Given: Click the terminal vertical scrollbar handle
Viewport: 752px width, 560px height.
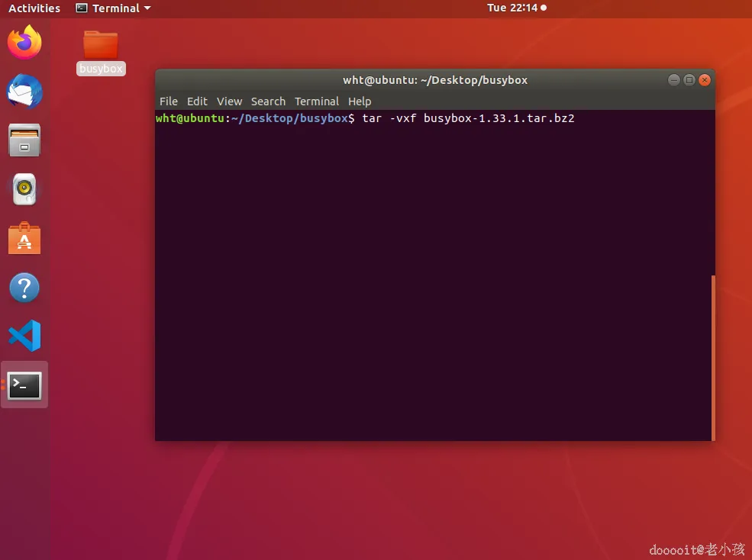Looking at the screenshot, I should pos(713,358).
